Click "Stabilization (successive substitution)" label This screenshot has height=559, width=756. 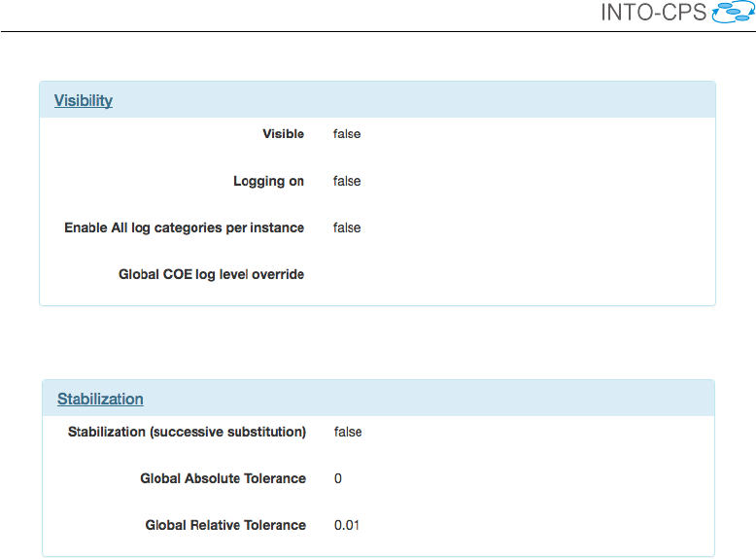point(187,432)
